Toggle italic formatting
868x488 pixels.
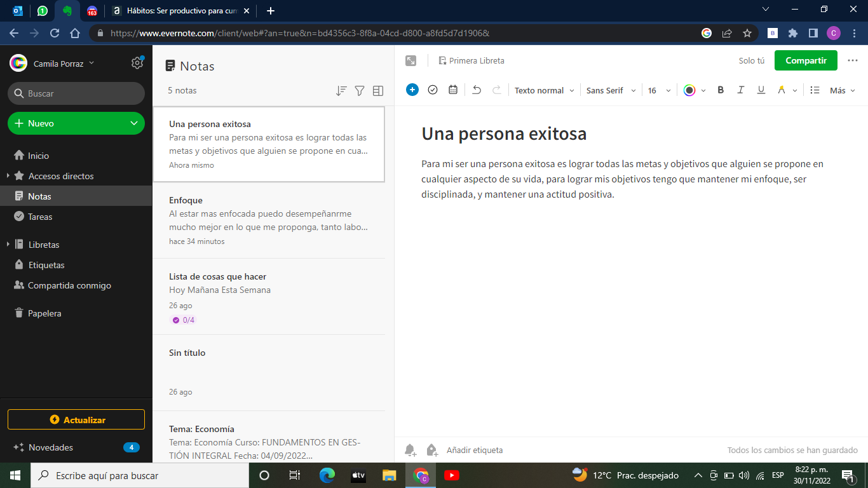tap(740, 90)
